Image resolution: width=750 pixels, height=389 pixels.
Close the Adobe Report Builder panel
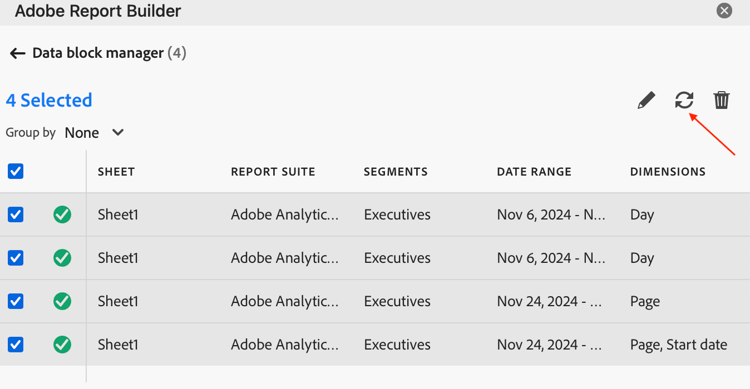coord(724,11)
